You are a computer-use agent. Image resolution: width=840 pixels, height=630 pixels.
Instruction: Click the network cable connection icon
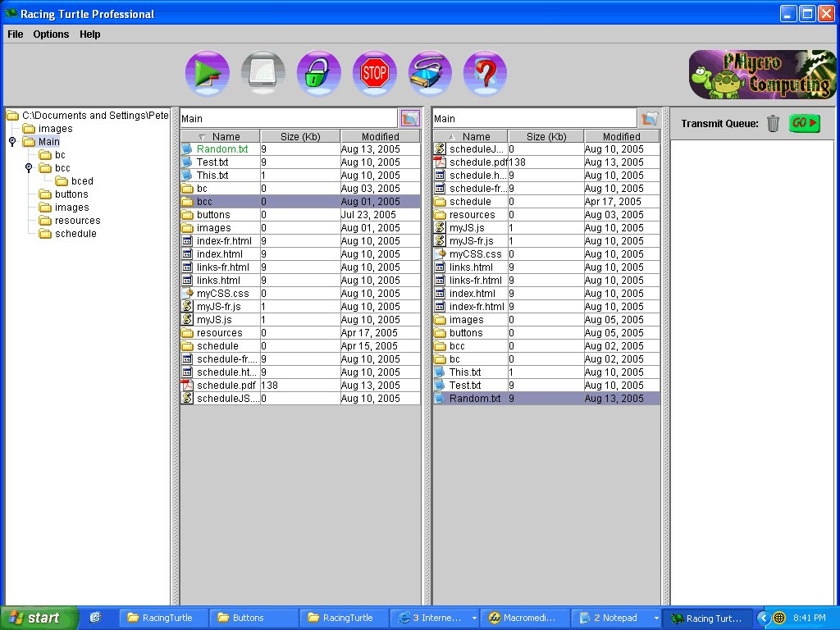point(430,73)
